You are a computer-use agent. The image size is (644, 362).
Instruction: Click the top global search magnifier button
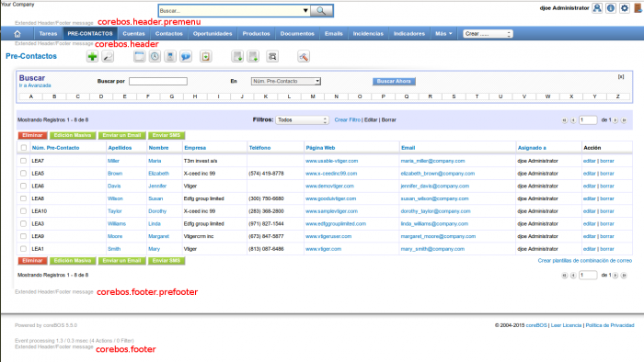(321, 11)
